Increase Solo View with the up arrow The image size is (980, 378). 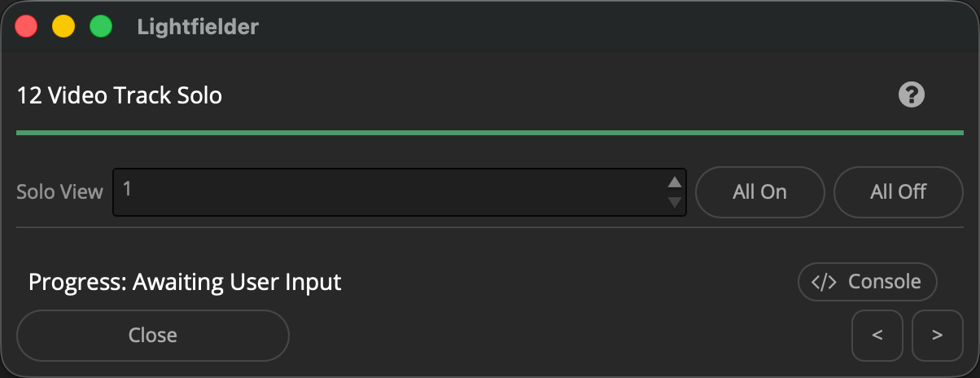tap(674, 183)
